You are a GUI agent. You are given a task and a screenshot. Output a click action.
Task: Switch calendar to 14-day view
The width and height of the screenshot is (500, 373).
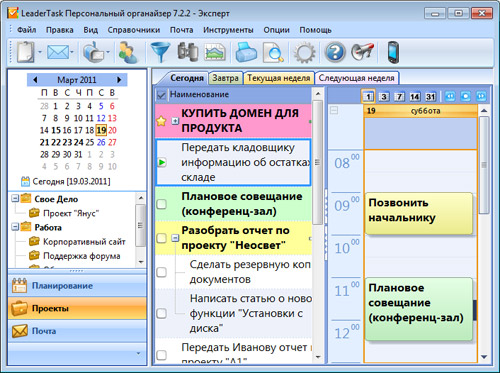pyautogui.click(x=415, y=97)
